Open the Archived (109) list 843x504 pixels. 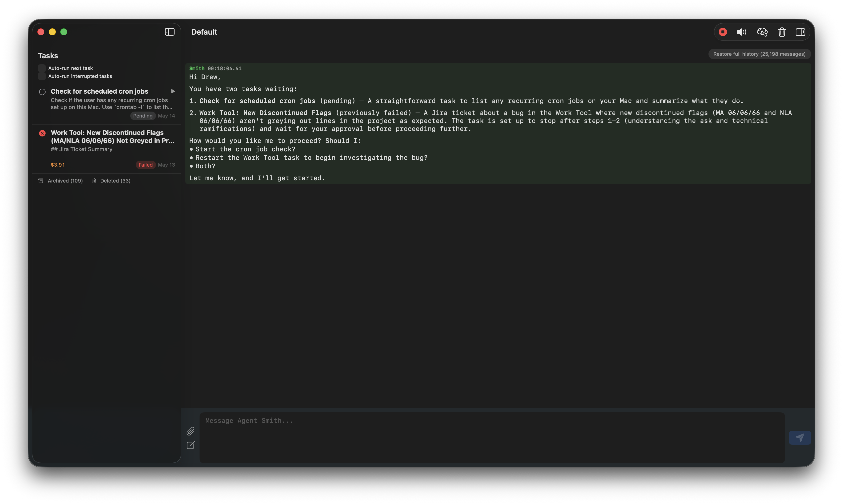tap(61, 181)
